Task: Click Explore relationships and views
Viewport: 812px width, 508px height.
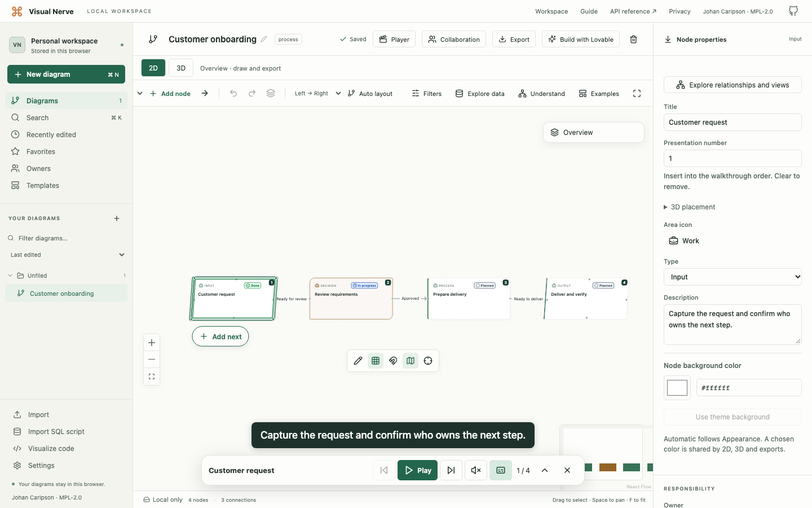Action: point(732,85)
